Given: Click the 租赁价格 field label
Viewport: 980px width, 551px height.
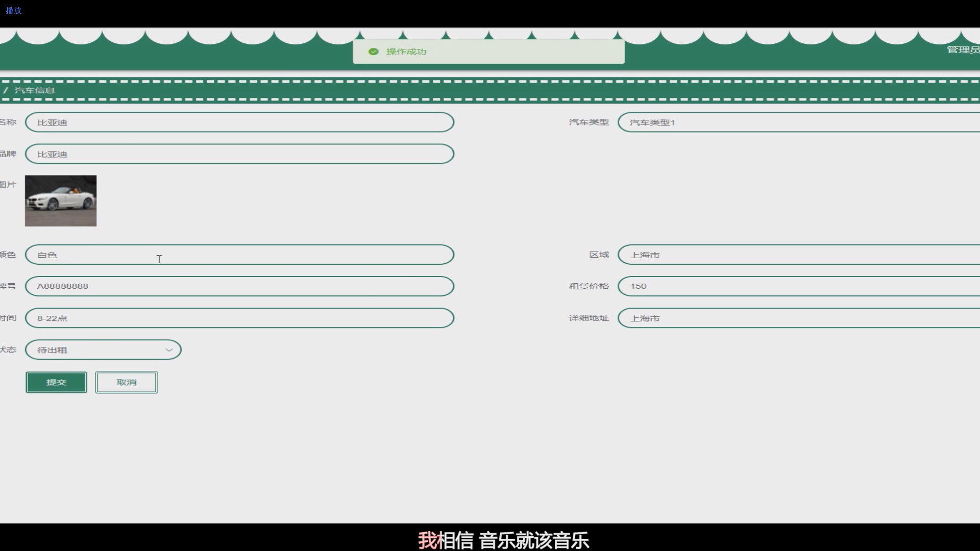Looking at the screenshot, I should click(x=589, y=286).
